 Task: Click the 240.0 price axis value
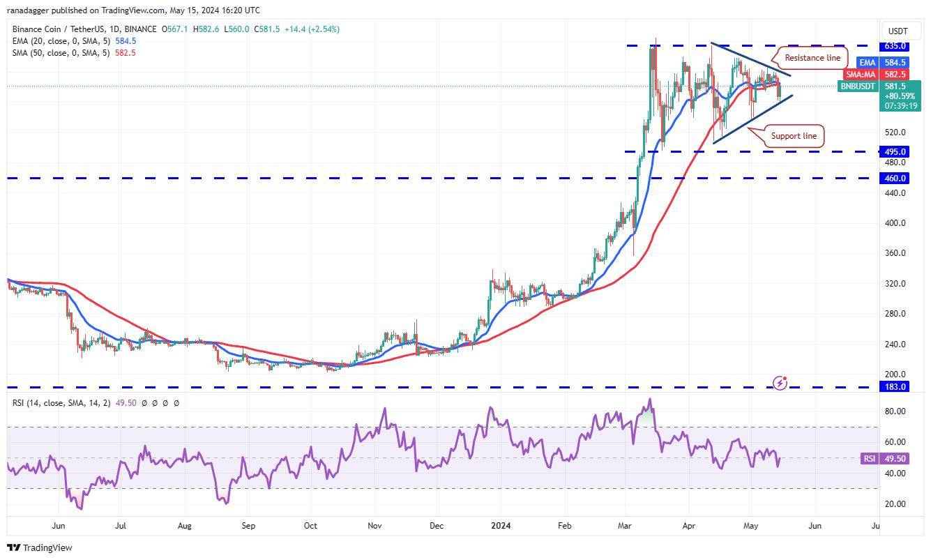pyautogui.click(x=895, y=344)
